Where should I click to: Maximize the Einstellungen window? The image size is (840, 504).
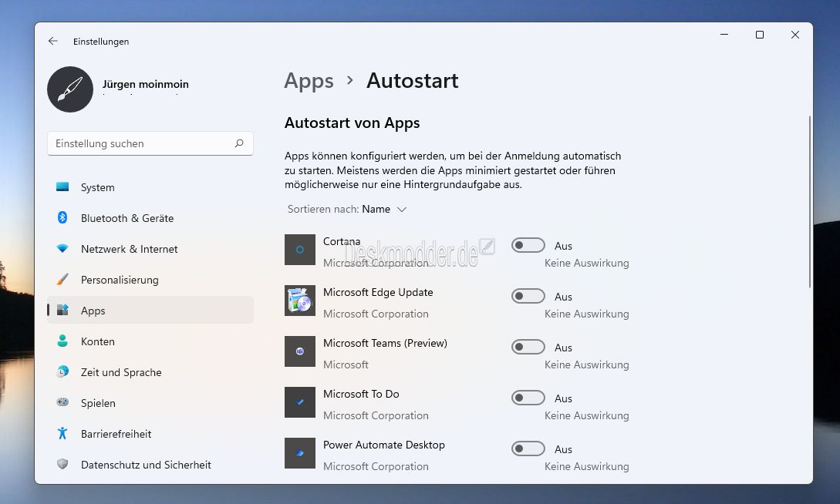[760, 35]
